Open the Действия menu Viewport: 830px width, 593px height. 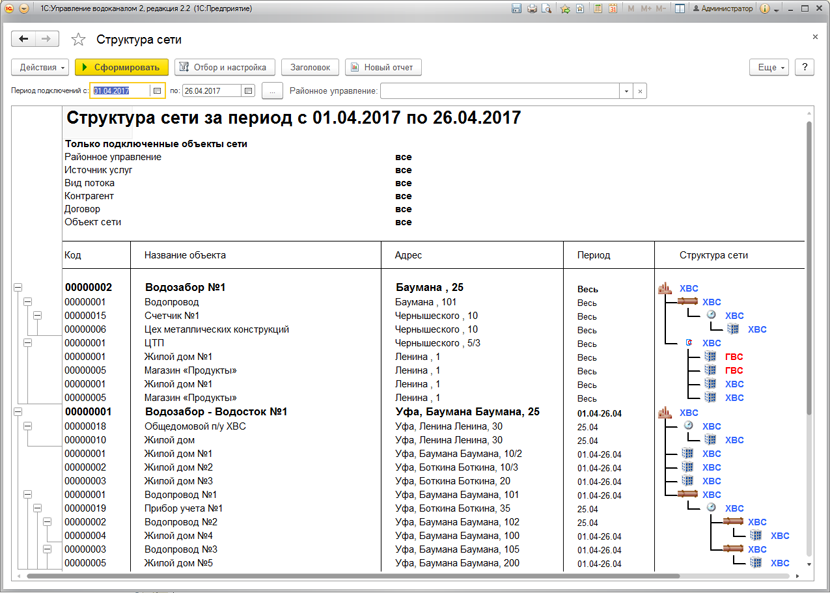click(40, 67)
